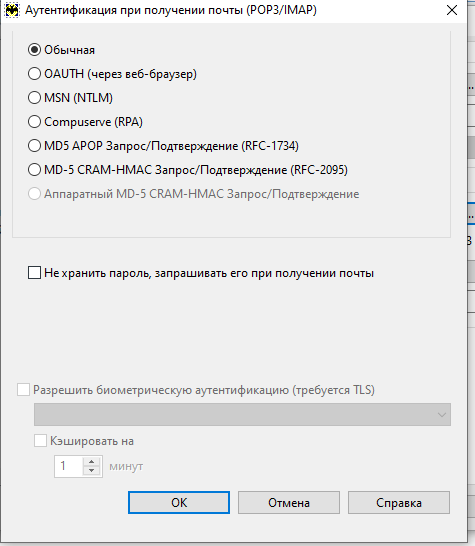Increase cache minutes with up arrow

[92, 462]
